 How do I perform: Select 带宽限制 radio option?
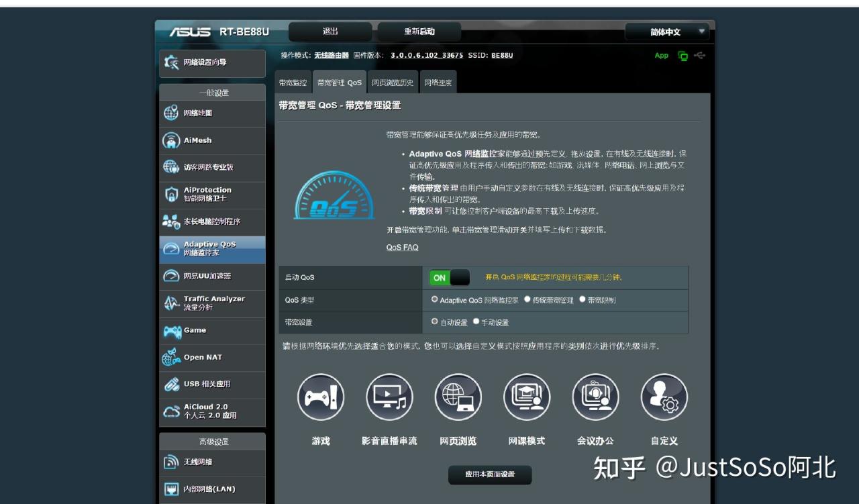pyautogui.click(x=582, y=299)
